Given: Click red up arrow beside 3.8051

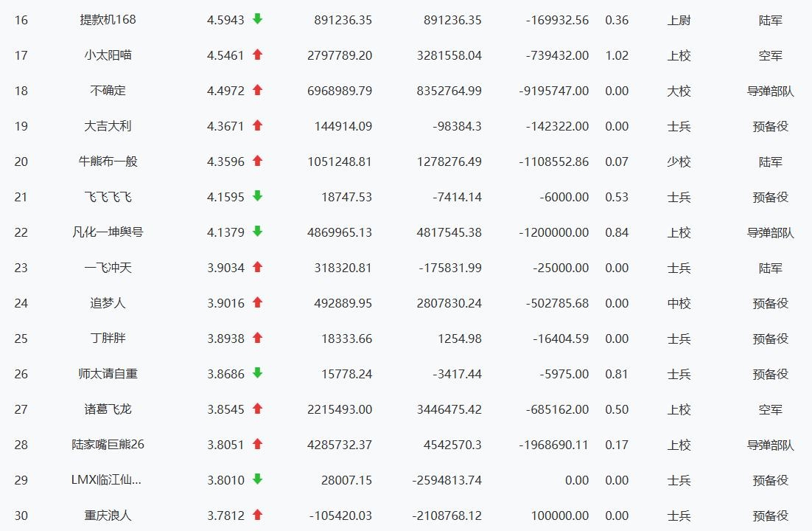Looking at the screenshot, I should pyautogui.click(x=257, y=444).
